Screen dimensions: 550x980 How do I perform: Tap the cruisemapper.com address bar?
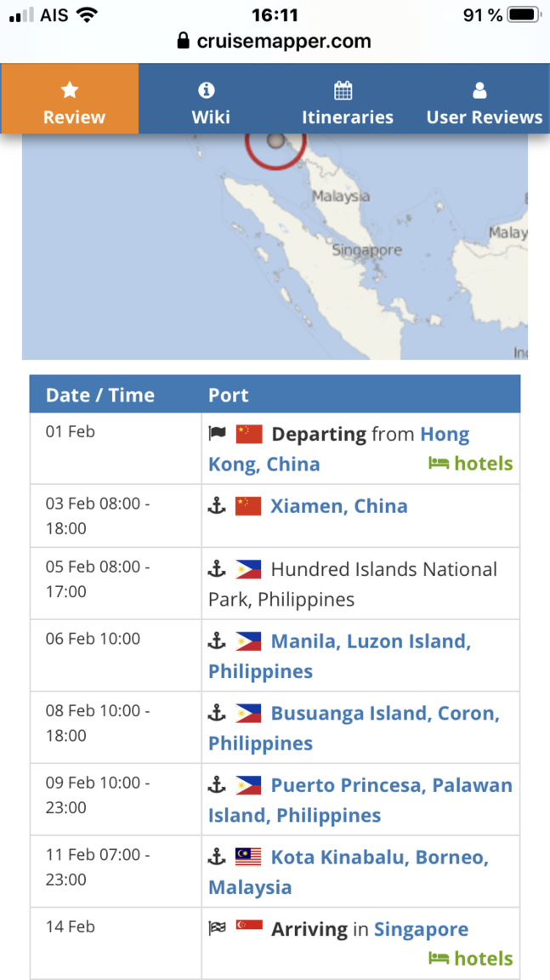point(275,41)
